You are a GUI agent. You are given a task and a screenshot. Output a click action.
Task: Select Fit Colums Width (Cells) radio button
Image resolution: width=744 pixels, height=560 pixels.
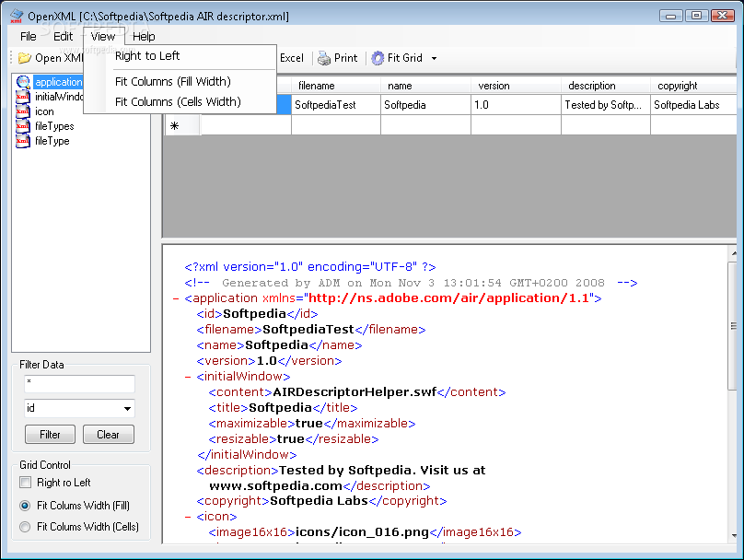coord(25,527)
